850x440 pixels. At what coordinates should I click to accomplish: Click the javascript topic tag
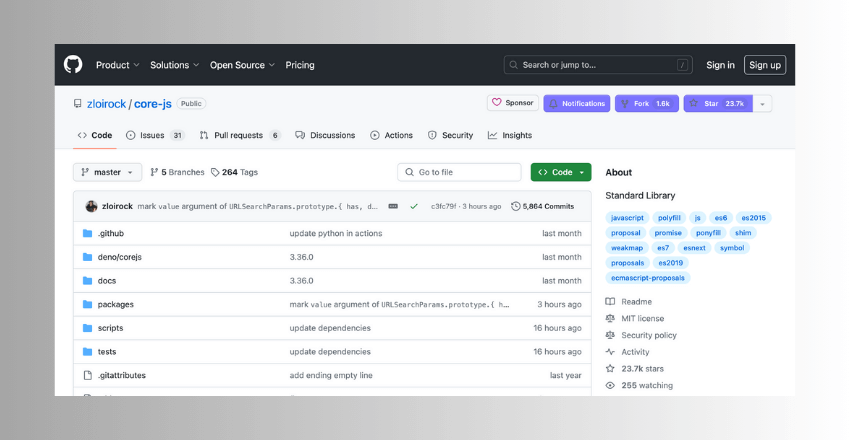coord(627,218)
